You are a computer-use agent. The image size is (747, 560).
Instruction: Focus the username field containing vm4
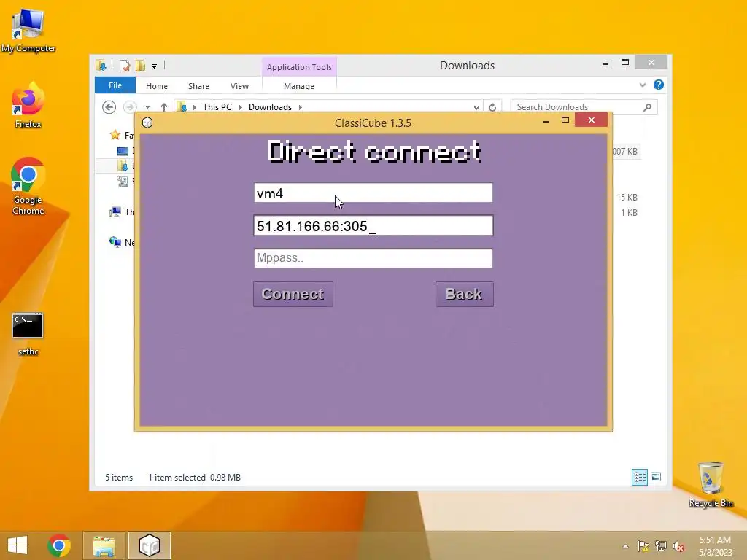pos(373,192)
